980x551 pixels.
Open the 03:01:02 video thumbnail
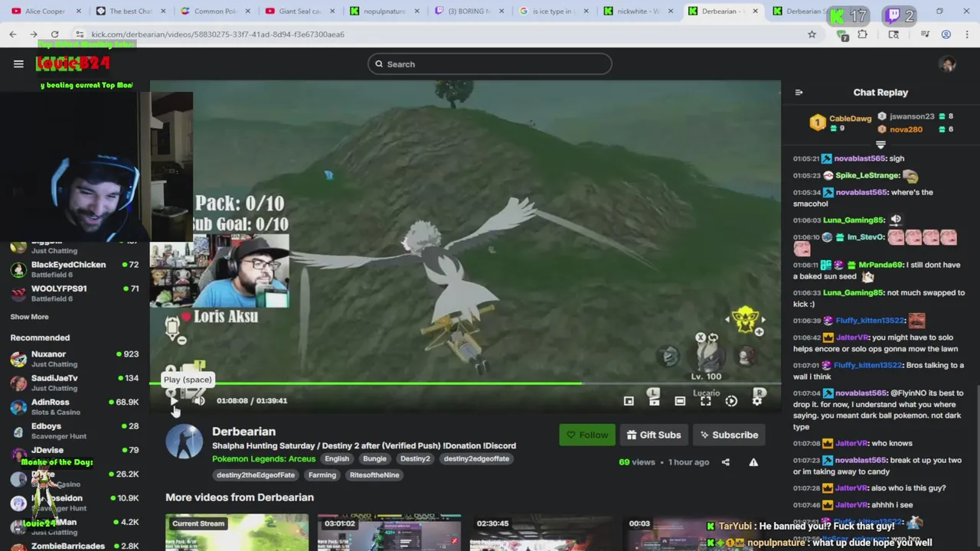pos(390,533)
